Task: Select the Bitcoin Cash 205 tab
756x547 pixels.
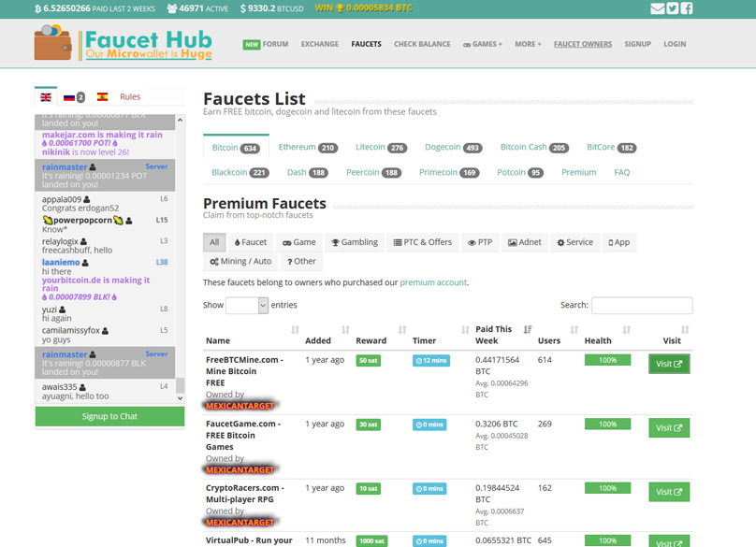Action: (534, 148)
